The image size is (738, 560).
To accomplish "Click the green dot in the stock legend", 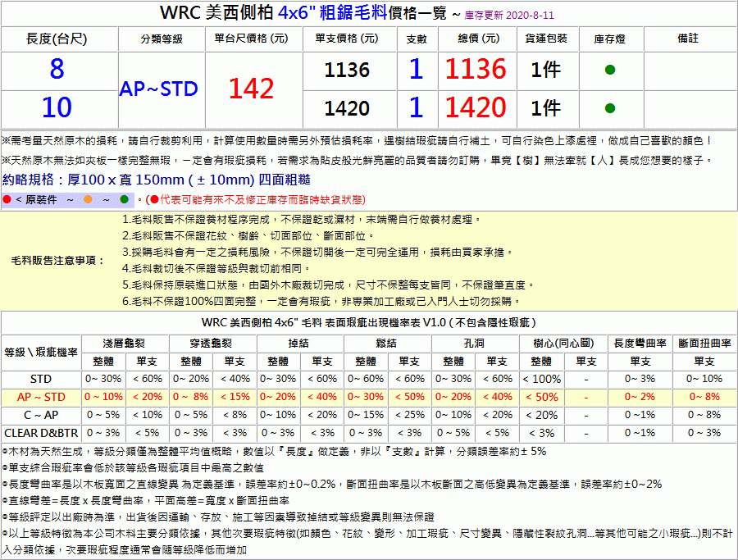I will [x=125, y=199].
